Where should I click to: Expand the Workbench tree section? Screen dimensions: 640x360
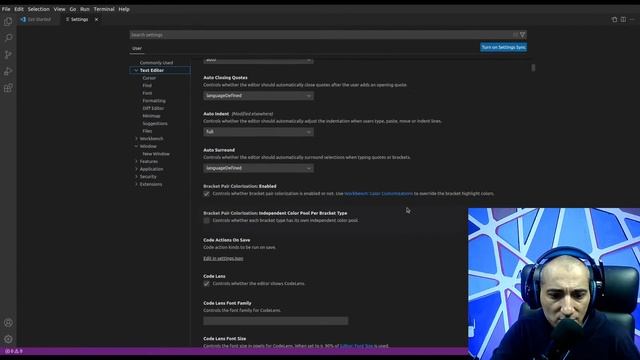pos(136,138)
